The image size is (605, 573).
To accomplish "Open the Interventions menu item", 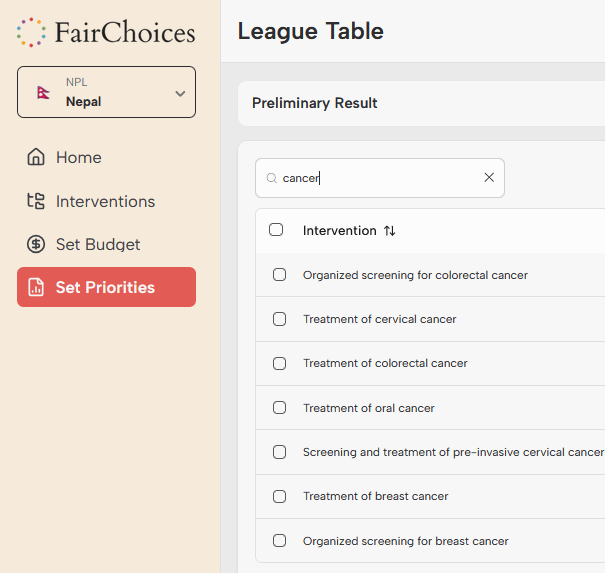I will (x=105, y=201).
